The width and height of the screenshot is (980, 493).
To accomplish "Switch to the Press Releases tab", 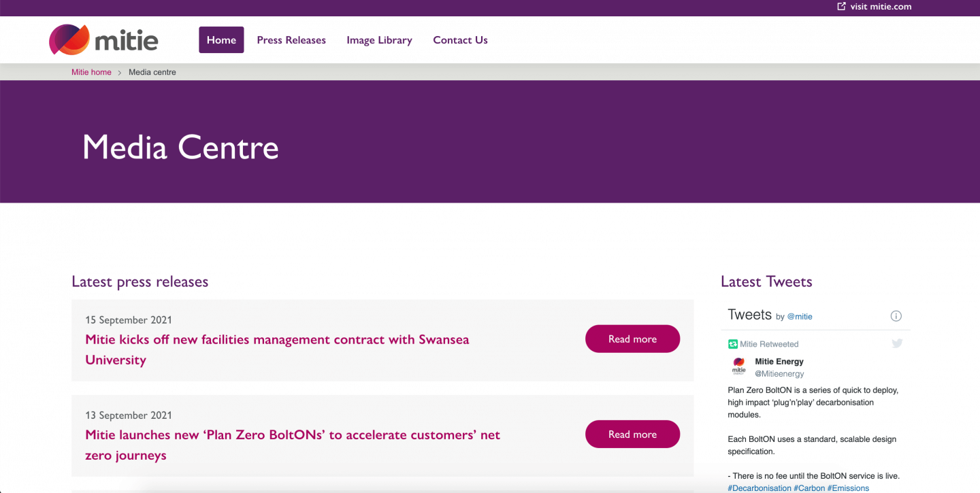I will (x=291, y=39).
